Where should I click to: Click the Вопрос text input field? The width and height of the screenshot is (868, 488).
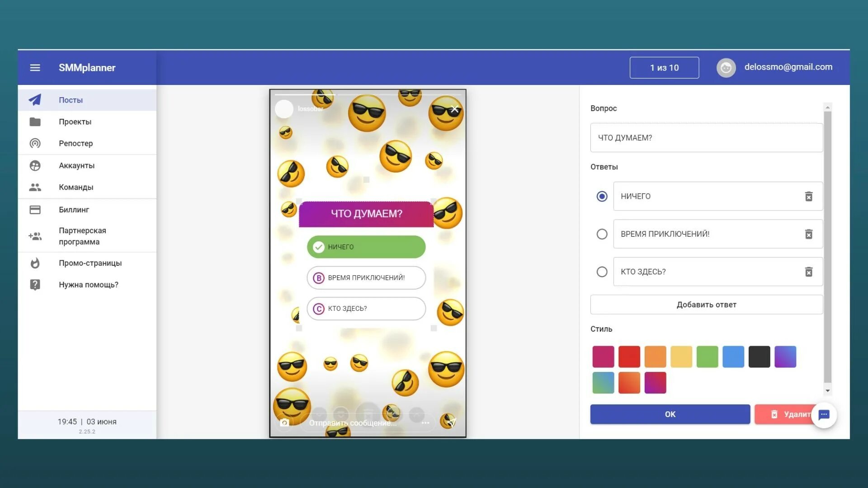tap(706, 138)
